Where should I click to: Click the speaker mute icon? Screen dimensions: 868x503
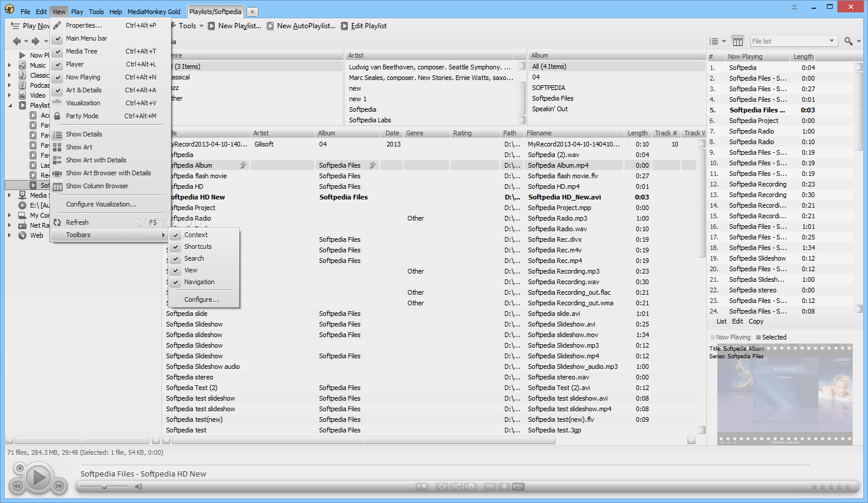[138, 487]
